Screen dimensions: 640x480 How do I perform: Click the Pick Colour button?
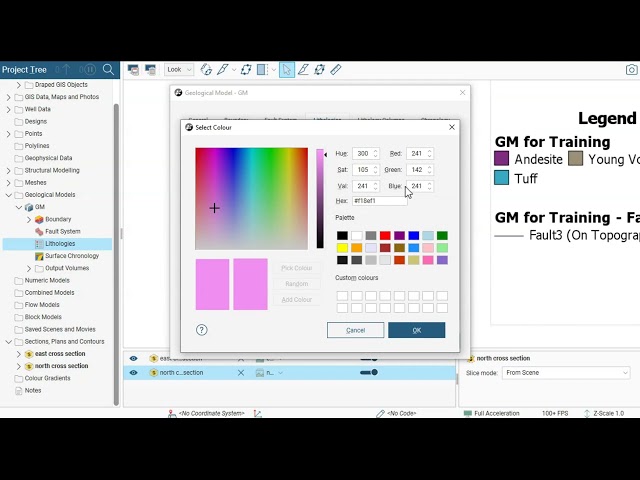pyautogui.click(x=296, y=268)
